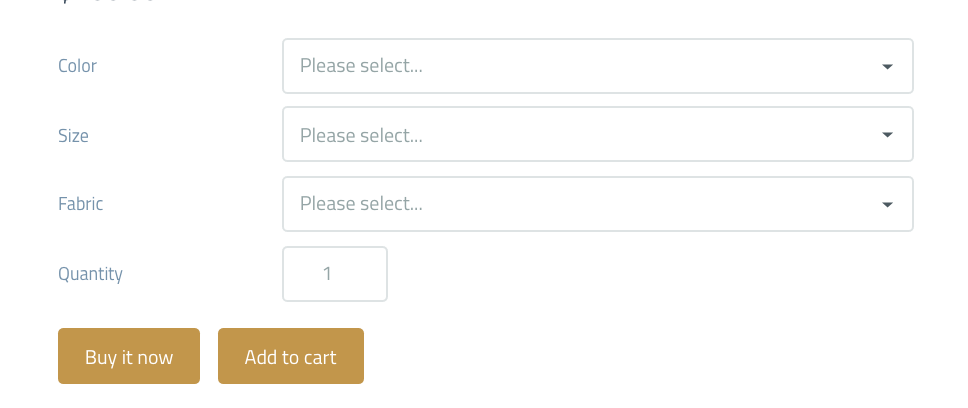968x408 pixels.
Task: Click "Please select..." placeholder in Color
Action: click(x=361, y=66)
